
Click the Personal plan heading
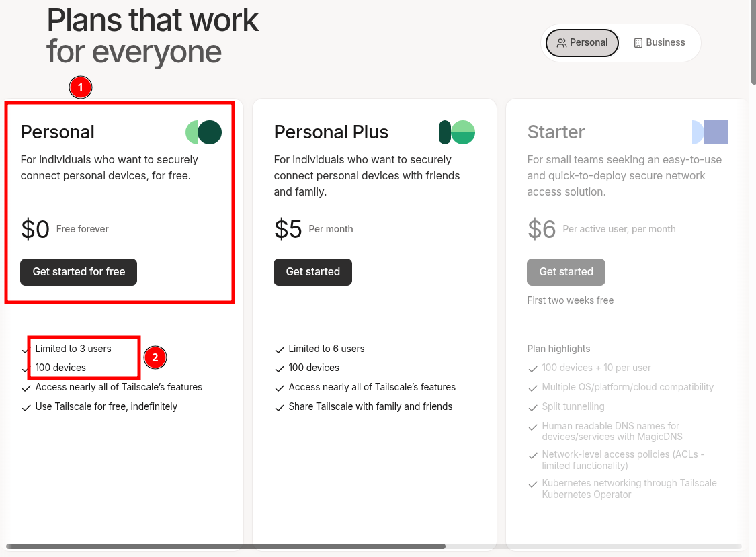tap(58, 132)
